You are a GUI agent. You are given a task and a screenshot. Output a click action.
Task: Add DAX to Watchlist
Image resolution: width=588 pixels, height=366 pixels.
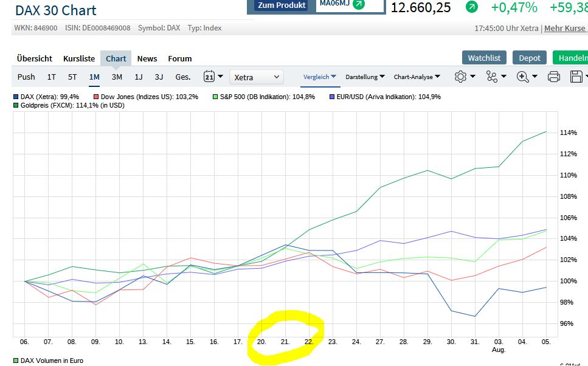pos(484,58)
